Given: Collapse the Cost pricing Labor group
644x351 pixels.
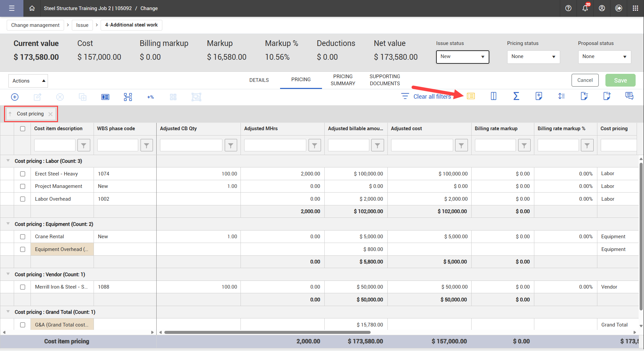Looking at the screenshot, I should (8, 161).
